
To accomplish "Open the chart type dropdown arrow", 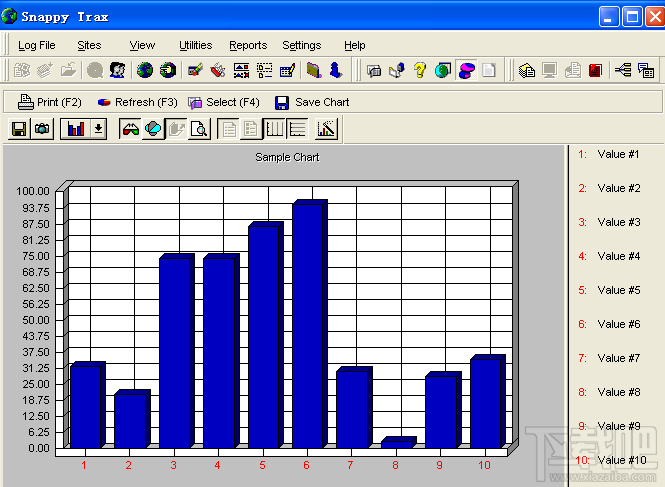I will (98, 129).
